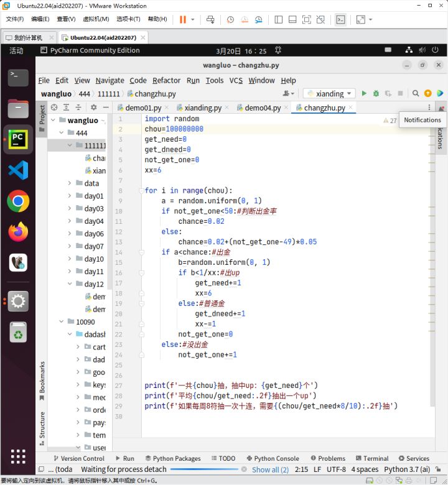Run the xianding configuration with green play button
This screenshot has width=448, height=485.
[365, 94]
